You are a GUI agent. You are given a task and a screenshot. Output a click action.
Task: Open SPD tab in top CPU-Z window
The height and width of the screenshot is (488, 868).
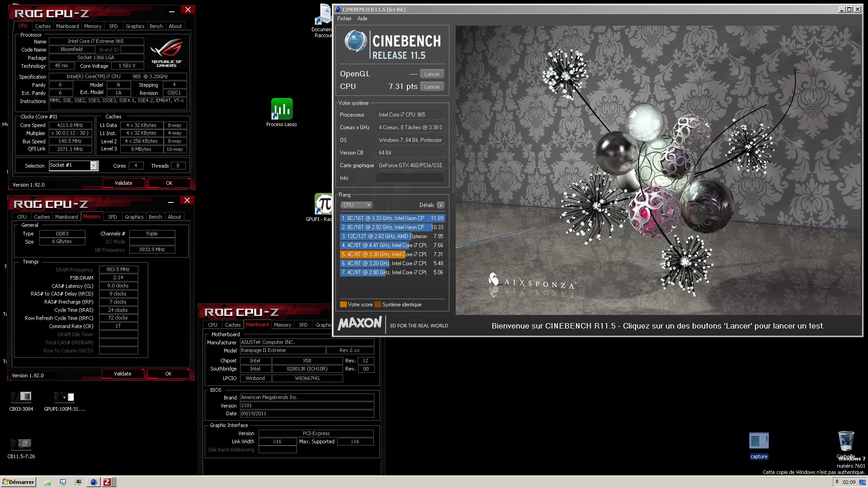point(113,26)
